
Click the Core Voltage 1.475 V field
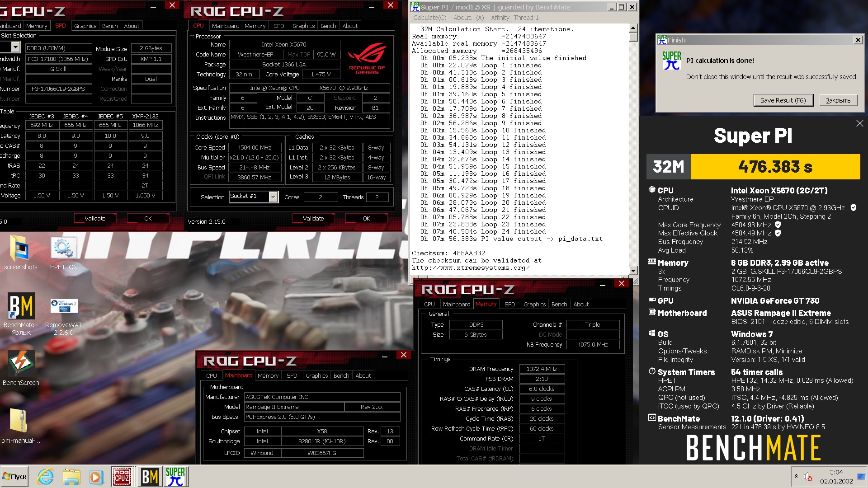click(321, 74)
